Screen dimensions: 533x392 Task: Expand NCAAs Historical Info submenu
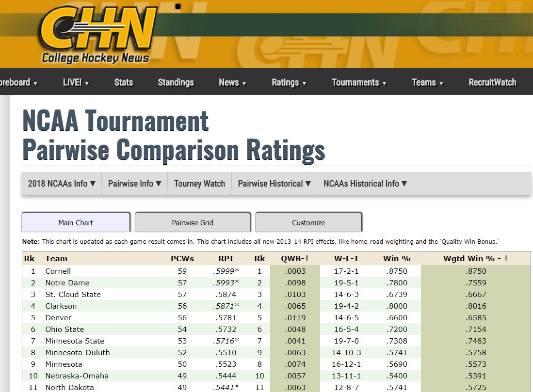click(365, 184)
